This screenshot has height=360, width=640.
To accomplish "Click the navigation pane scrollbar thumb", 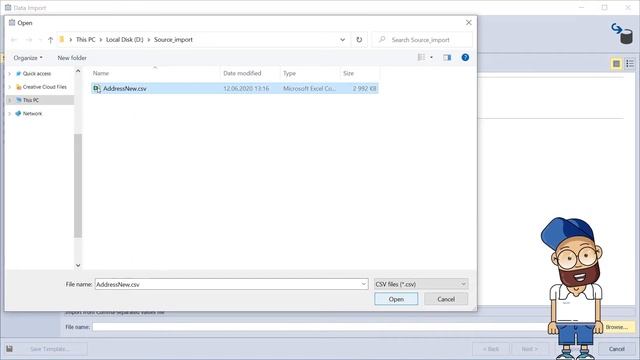I will 78,186.
